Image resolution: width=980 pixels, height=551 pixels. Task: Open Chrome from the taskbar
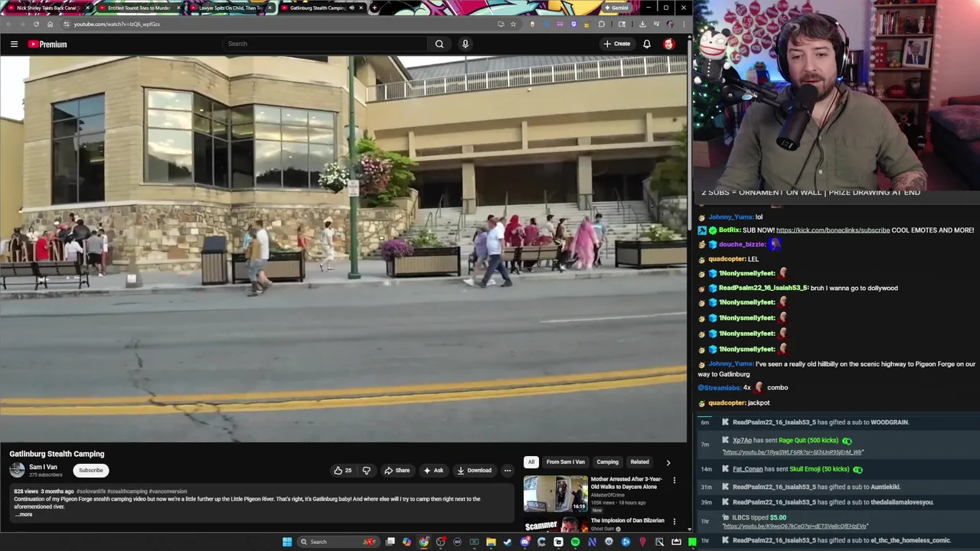(423, 542)
